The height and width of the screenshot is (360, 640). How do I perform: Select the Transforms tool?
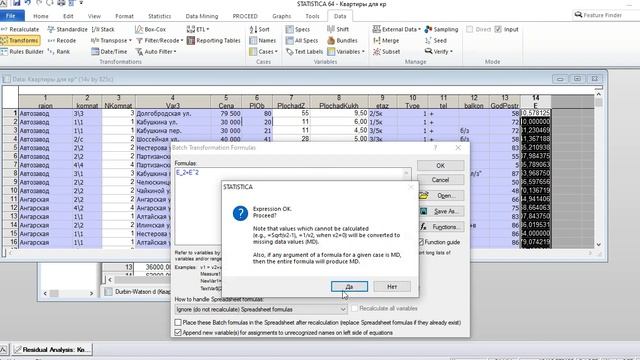(x=20, y=40)
